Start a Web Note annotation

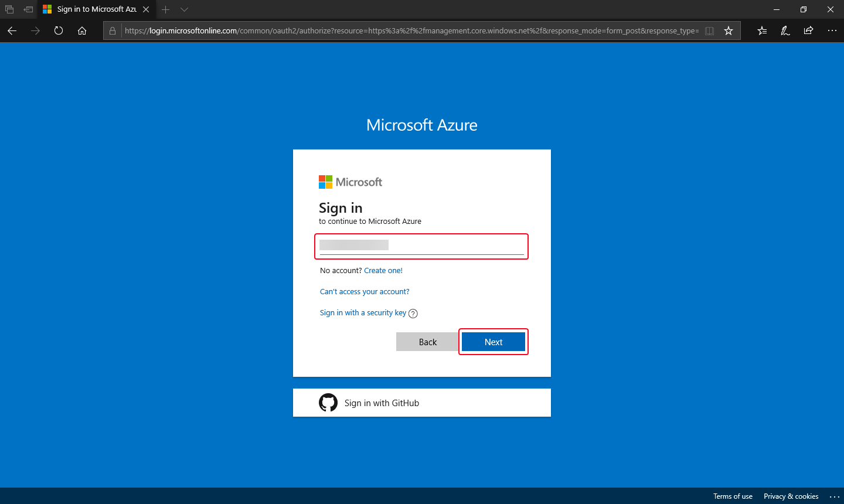pyautogui.click(x=785, y=30)
